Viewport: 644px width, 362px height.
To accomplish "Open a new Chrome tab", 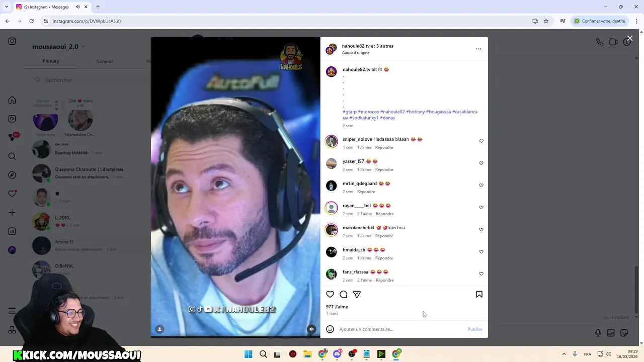I will [98, 7].
